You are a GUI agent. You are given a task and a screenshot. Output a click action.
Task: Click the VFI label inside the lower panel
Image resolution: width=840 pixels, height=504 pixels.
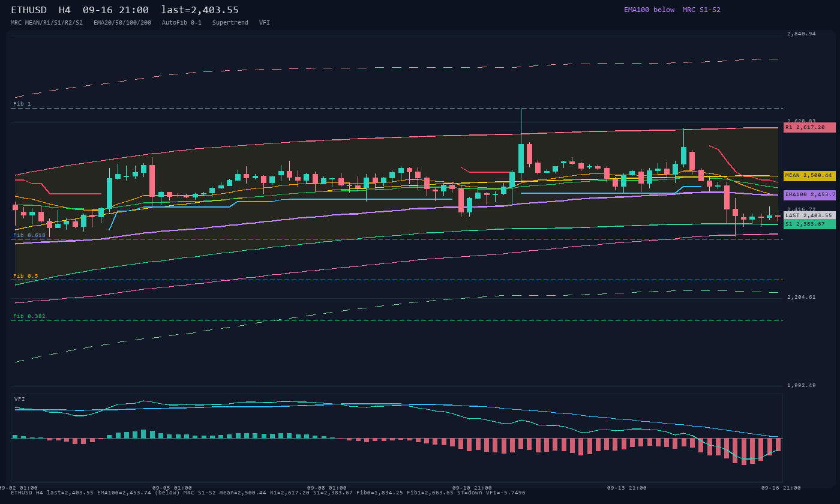tap(20, 399)
